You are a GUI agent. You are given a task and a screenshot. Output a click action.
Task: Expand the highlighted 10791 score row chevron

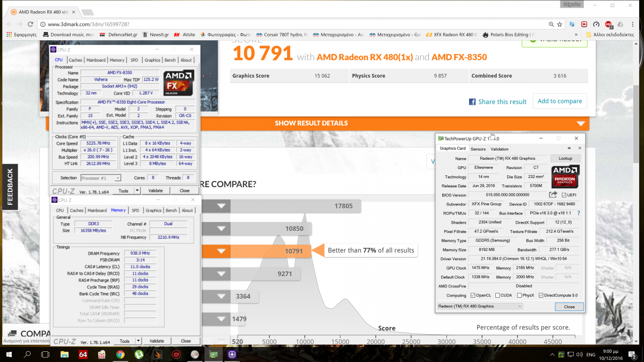(222, 251)
